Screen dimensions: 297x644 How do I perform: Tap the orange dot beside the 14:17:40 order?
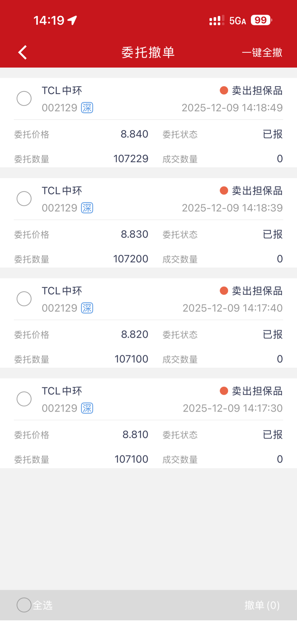pyautogui.click(x=224, y=291)
